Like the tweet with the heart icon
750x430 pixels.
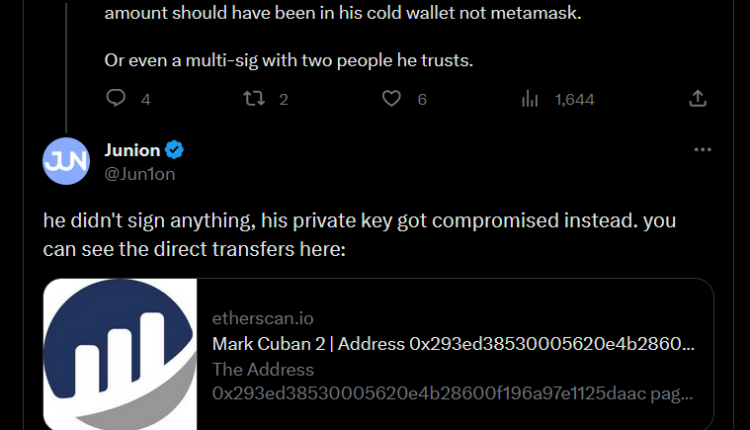(392, 98)
